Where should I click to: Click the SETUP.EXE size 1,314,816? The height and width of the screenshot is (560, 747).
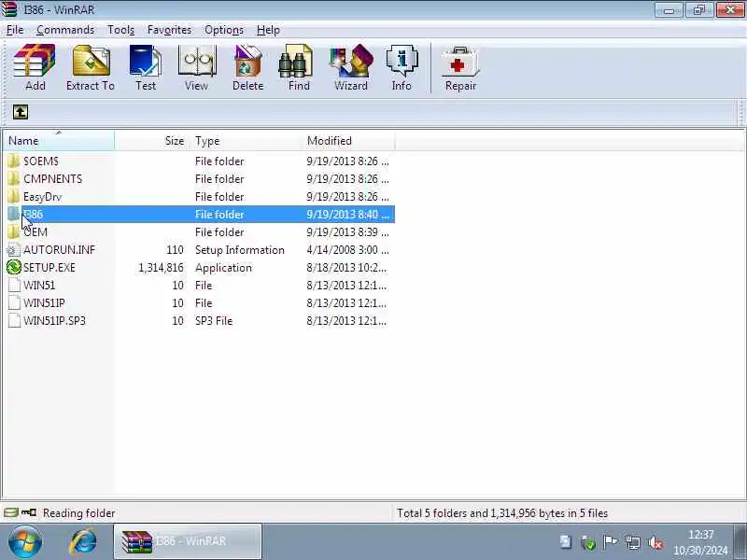[161, 268]
